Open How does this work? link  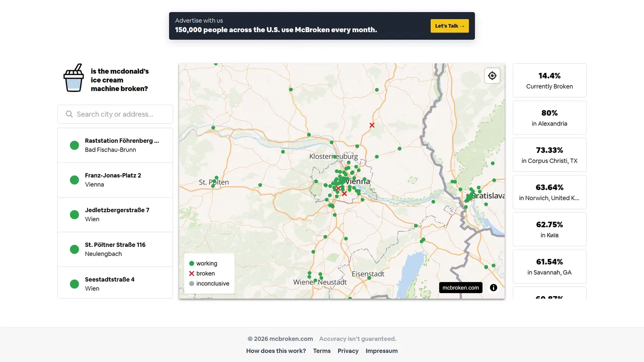(276, 351)
